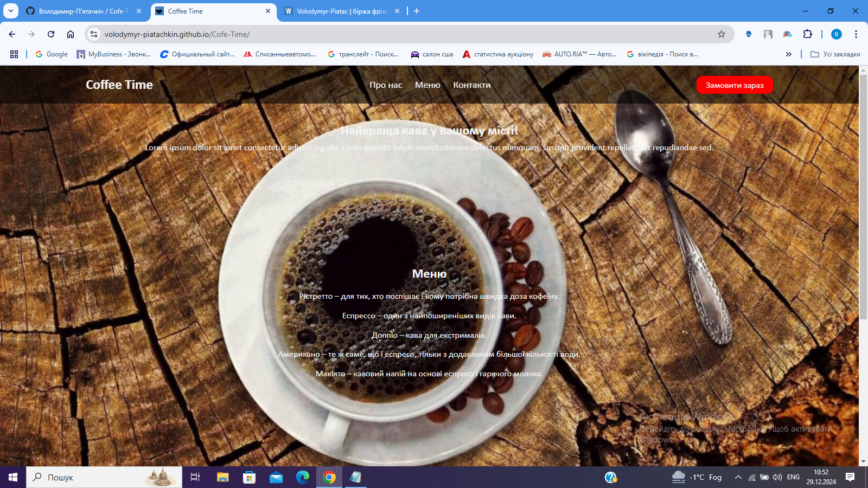868x488 pixels.
Task: Reload the Coffee Time page
Action: click(51, 34)
